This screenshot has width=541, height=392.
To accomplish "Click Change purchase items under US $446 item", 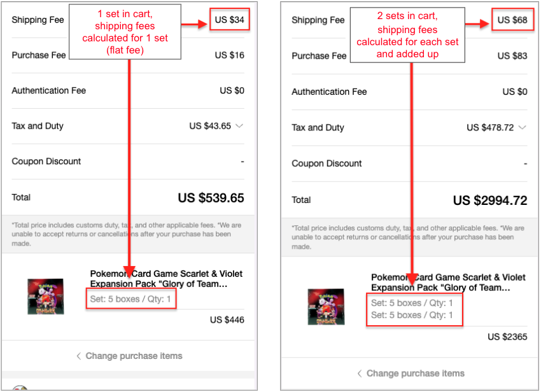I will point(129,356).
